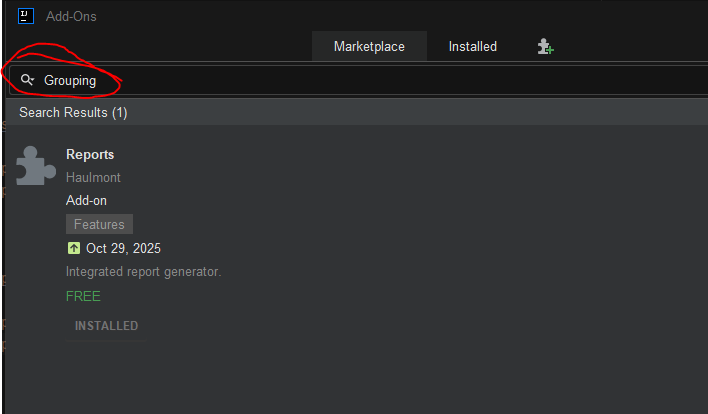The width and height of the screenshot is (708, 414).
Task: Click the Search Results (1) header
Action: [73, 113]
